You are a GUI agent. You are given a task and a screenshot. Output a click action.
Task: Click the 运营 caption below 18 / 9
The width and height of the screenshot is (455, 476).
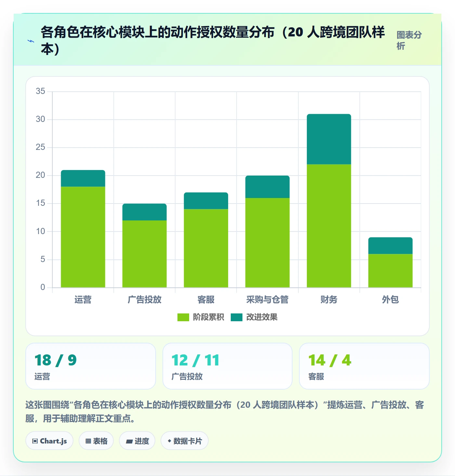(42, 377)
